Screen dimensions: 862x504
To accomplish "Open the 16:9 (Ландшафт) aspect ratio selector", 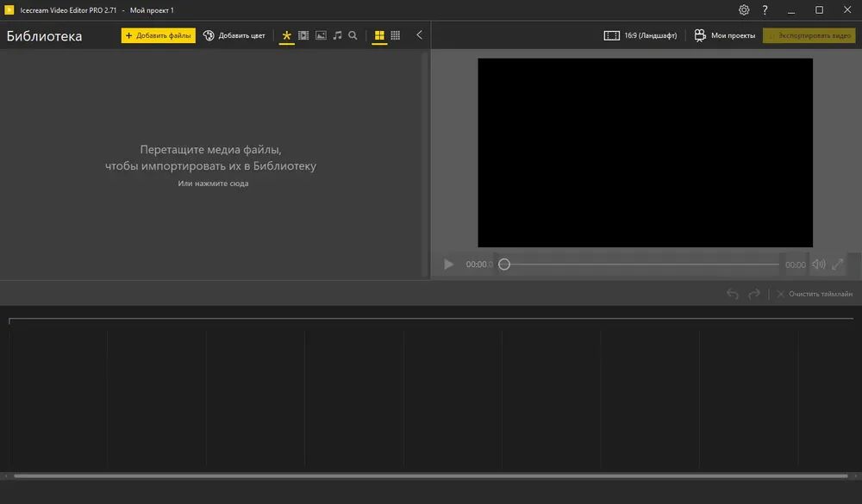I will pyautogui.click(x=640, y=35).
